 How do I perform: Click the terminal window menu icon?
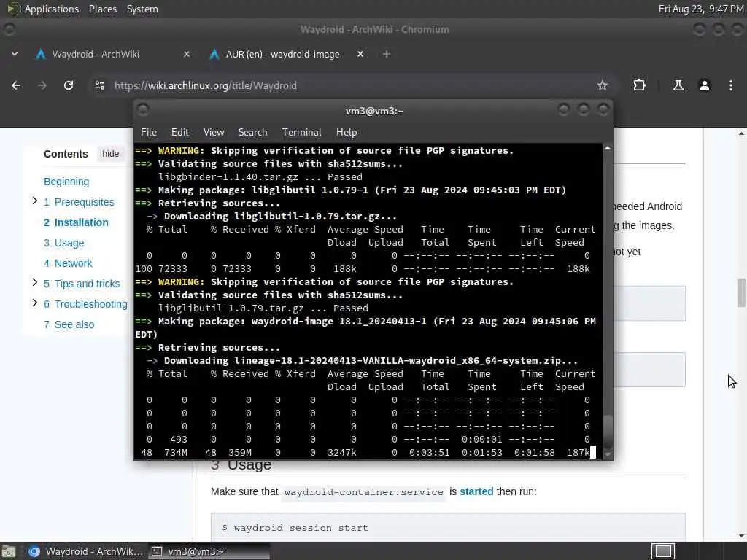click(x=143, y=110)
